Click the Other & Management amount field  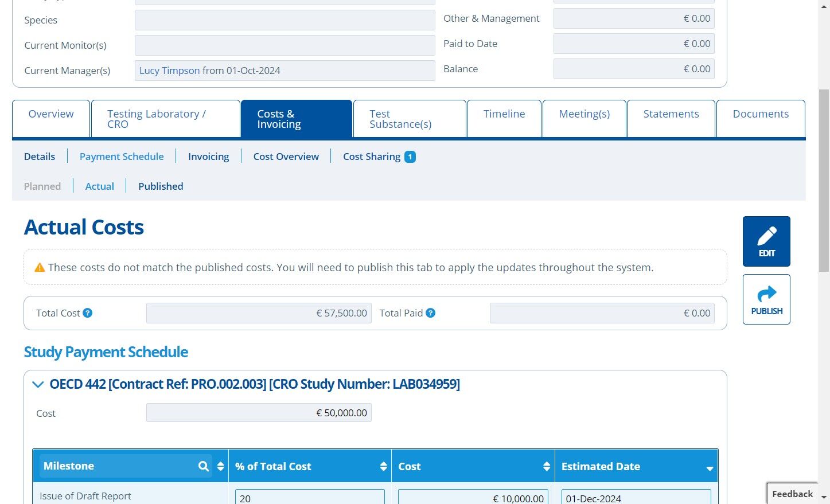634,18
